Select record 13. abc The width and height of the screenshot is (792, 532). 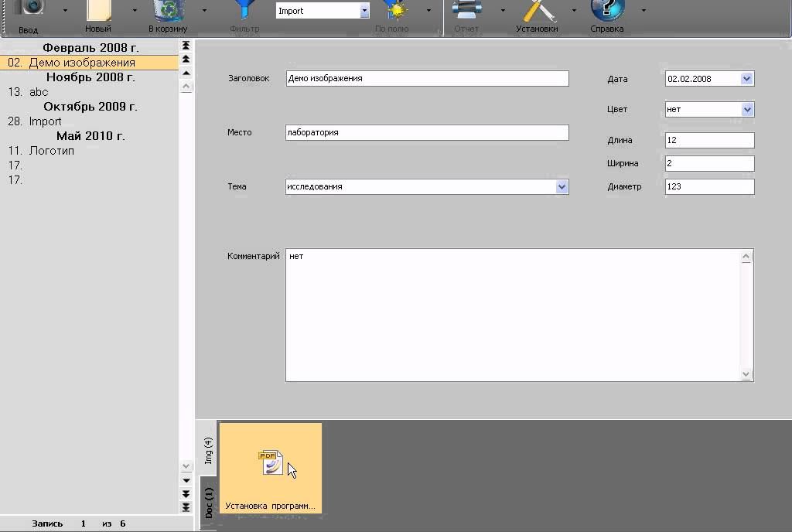(x=90, y=92)
